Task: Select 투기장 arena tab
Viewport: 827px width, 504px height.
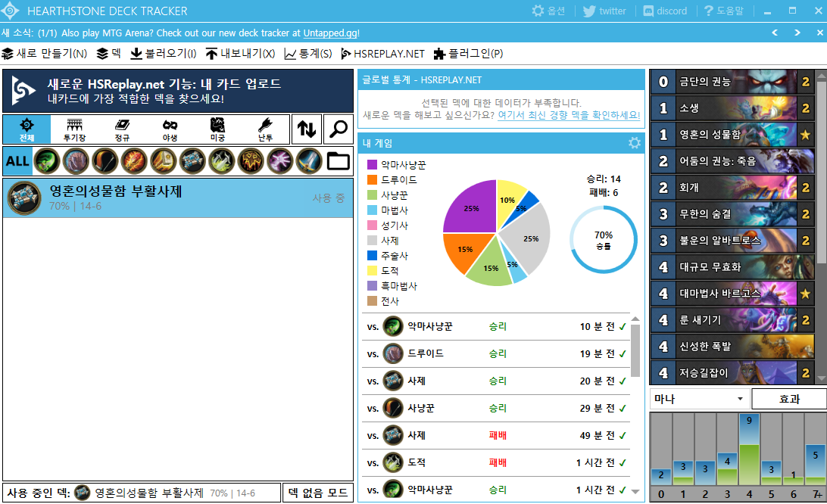Action: tap(74, 129)
